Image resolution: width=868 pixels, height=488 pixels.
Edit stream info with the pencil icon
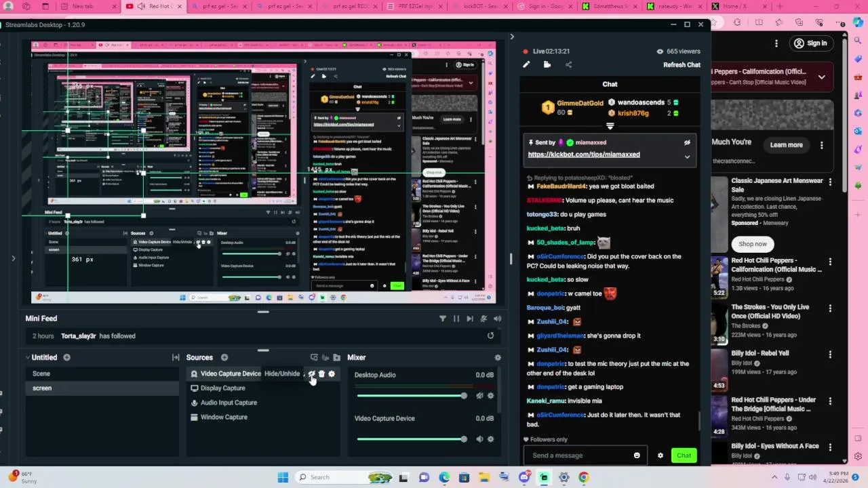tap(526, 65)
